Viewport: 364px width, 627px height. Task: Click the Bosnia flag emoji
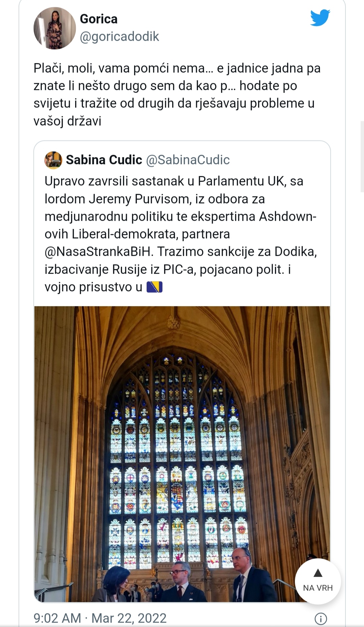pos(154,287)
